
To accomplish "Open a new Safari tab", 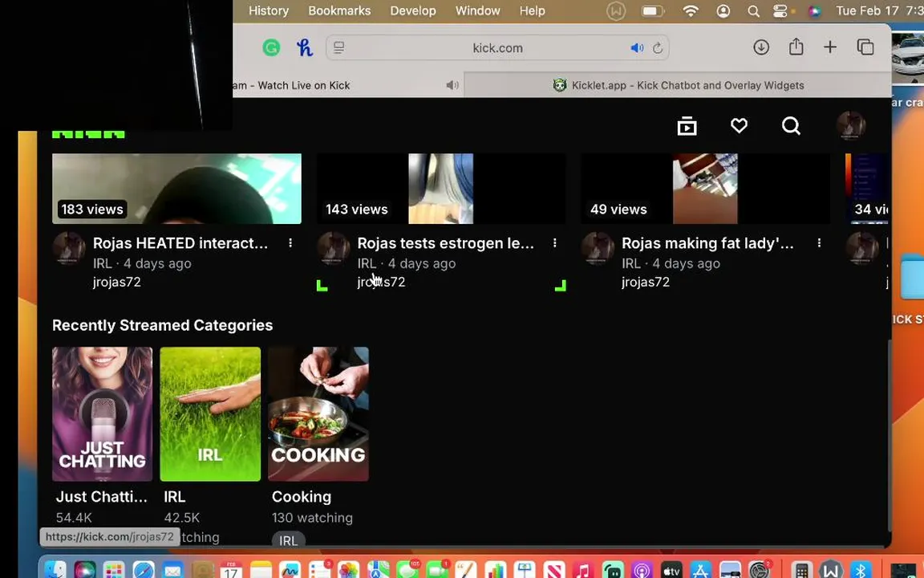I will click(x=829, y=47).
